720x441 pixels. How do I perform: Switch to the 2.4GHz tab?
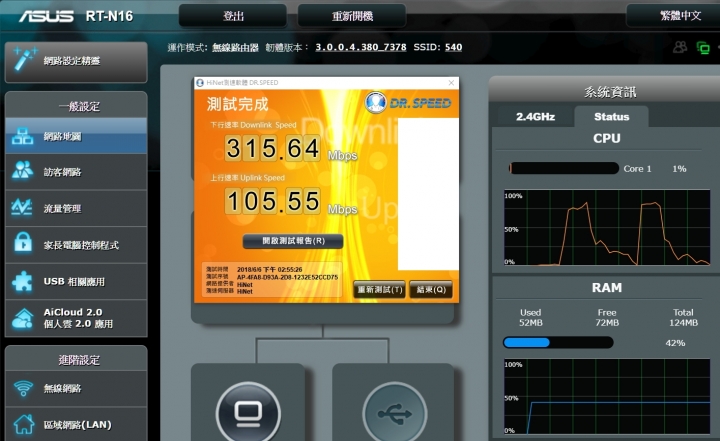[x=535, y=117]
